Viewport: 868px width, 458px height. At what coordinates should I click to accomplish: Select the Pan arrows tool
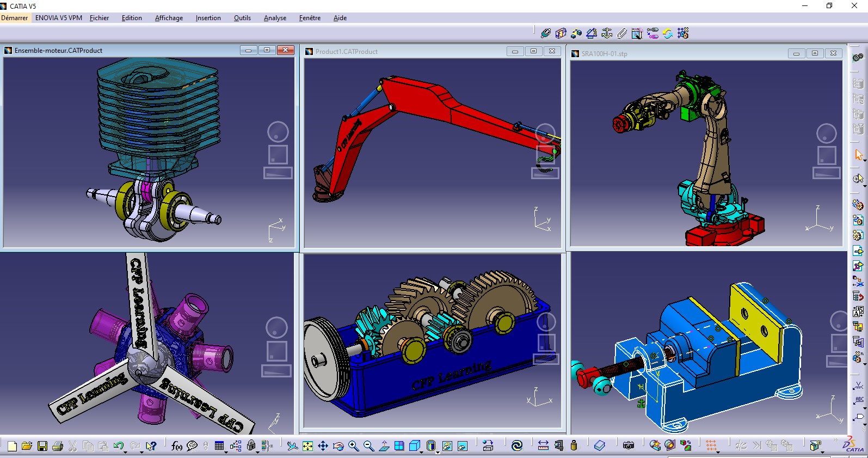click(x=323, y=447)
